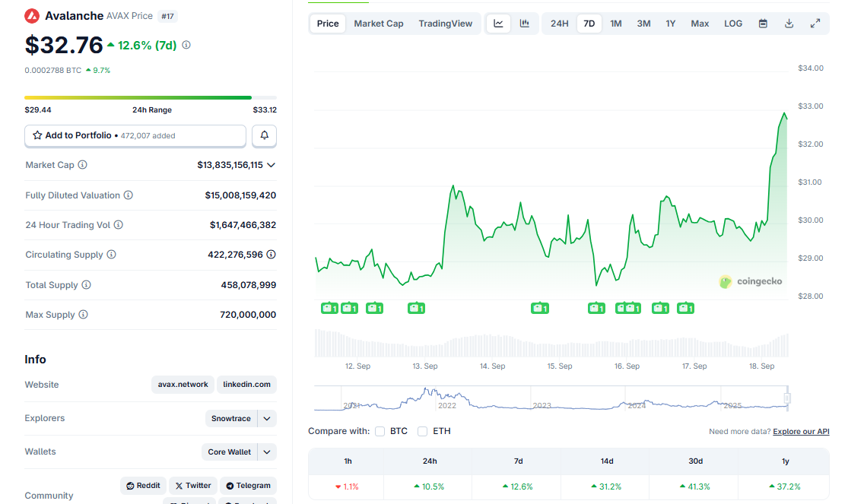Toggle BTC comparison checkbox

(380, 432)
